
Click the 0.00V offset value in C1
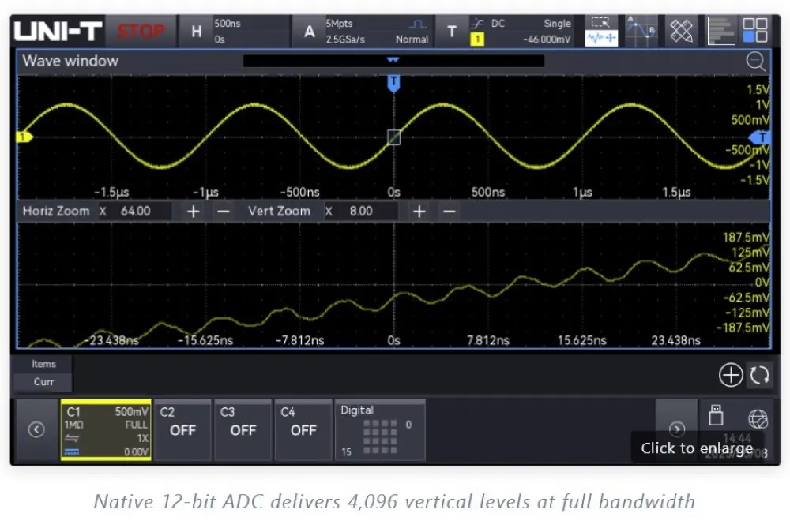pyautogui.click(x=136, y=452)
